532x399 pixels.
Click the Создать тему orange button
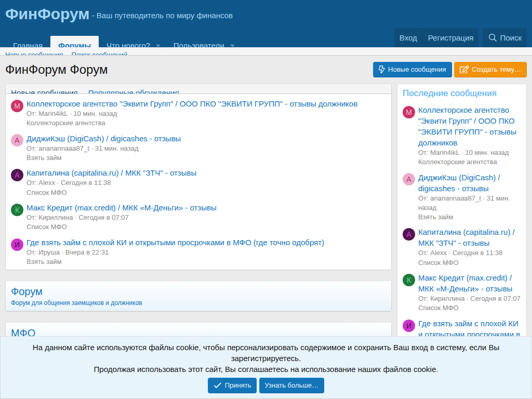coord(490,70)
